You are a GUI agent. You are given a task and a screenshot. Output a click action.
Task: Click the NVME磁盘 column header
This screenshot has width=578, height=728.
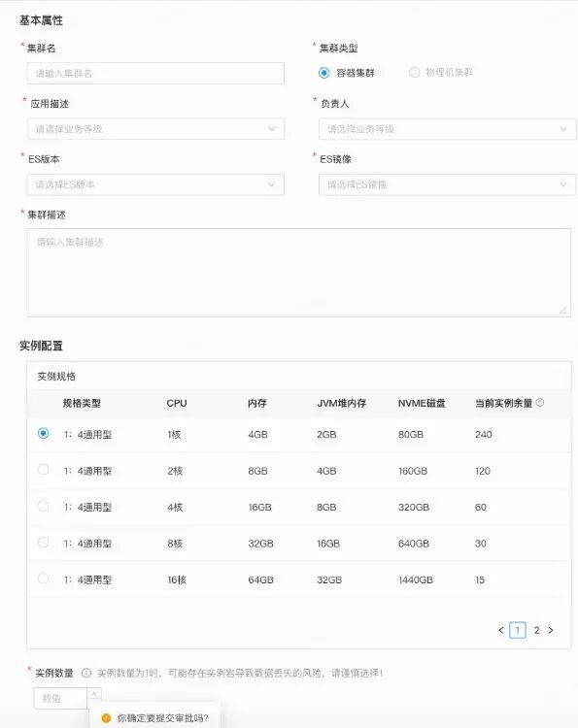[422, 403]
